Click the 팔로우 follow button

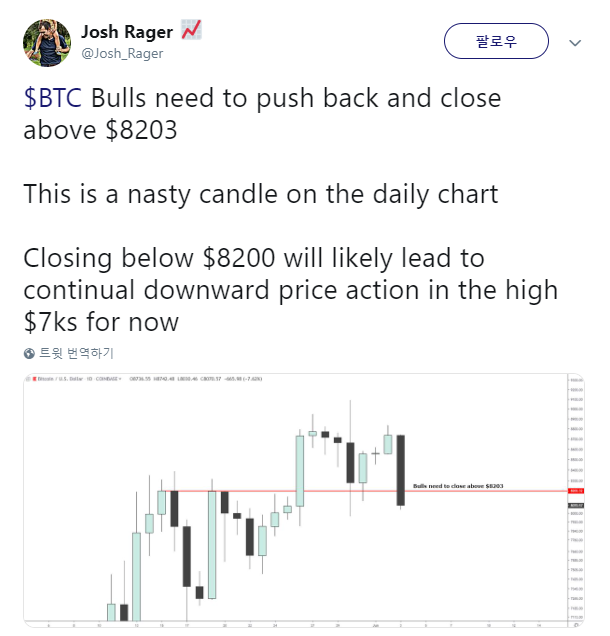(x=496, y=41)
